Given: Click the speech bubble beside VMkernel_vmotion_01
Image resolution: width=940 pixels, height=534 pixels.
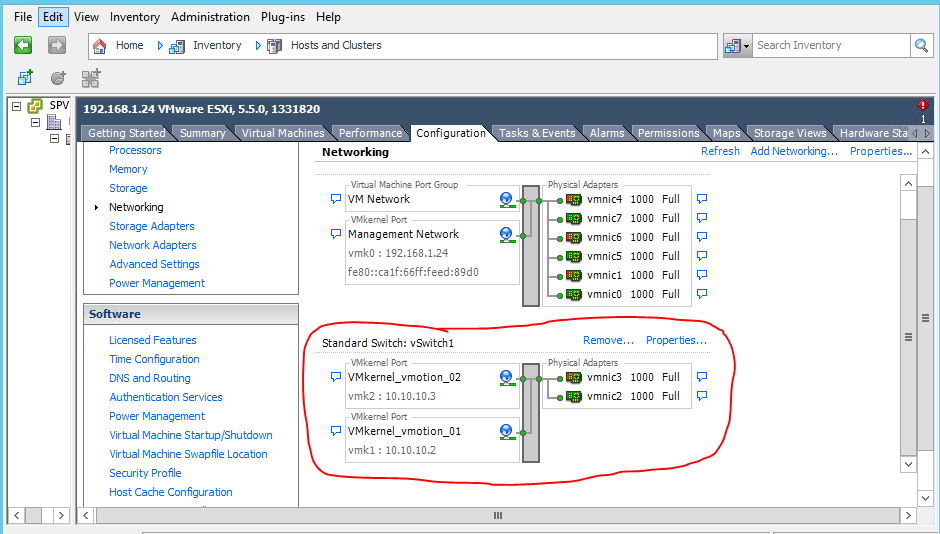Looking at the screenshot, I should pos(336,431).
